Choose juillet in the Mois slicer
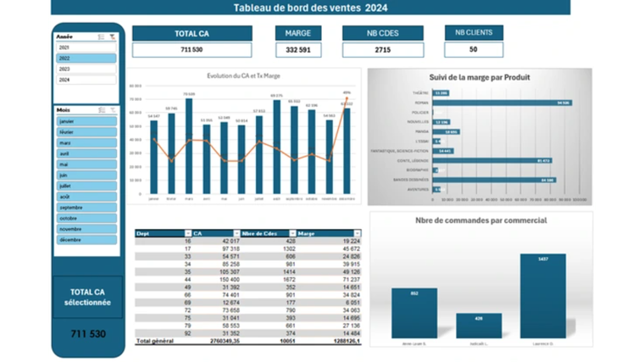The height and width of the screenshot is (362, 644). pos(86,186)
